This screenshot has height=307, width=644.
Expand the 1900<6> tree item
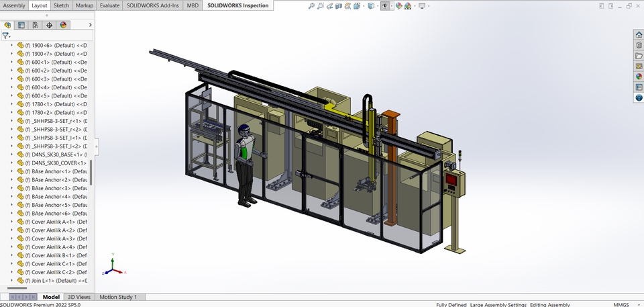pos(11,45)
